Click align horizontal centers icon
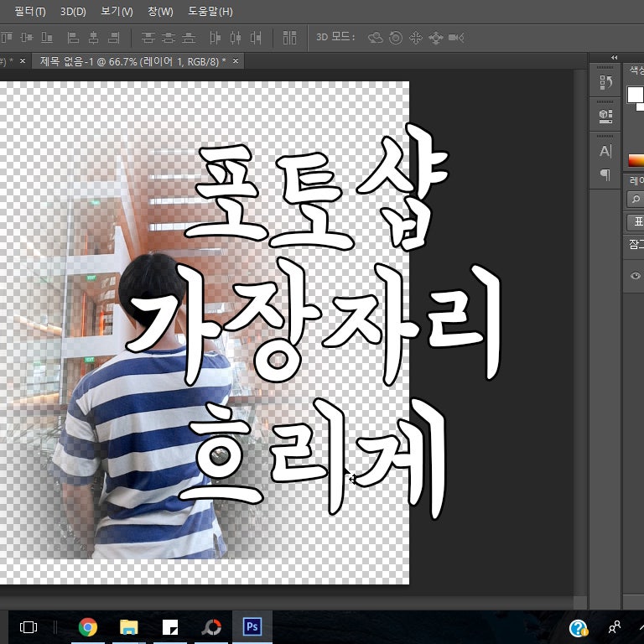 click(94, 38)
